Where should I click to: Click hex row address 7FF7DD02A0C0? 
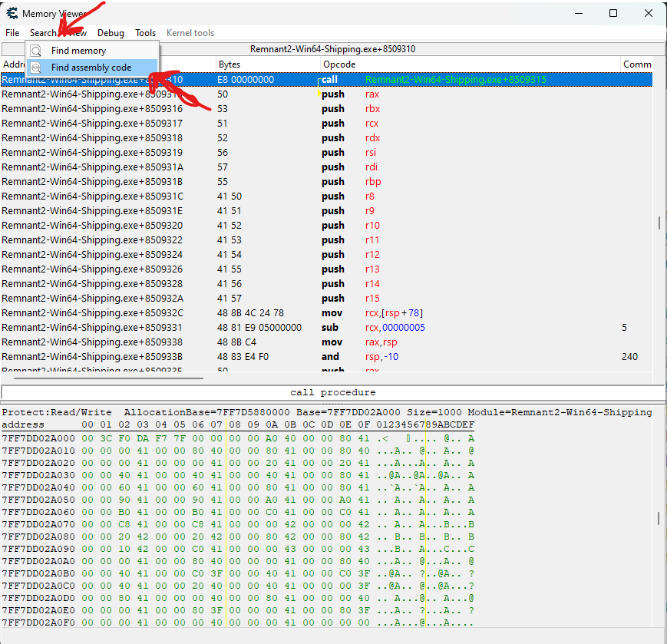pyautogui.click(x=38, y=586)
